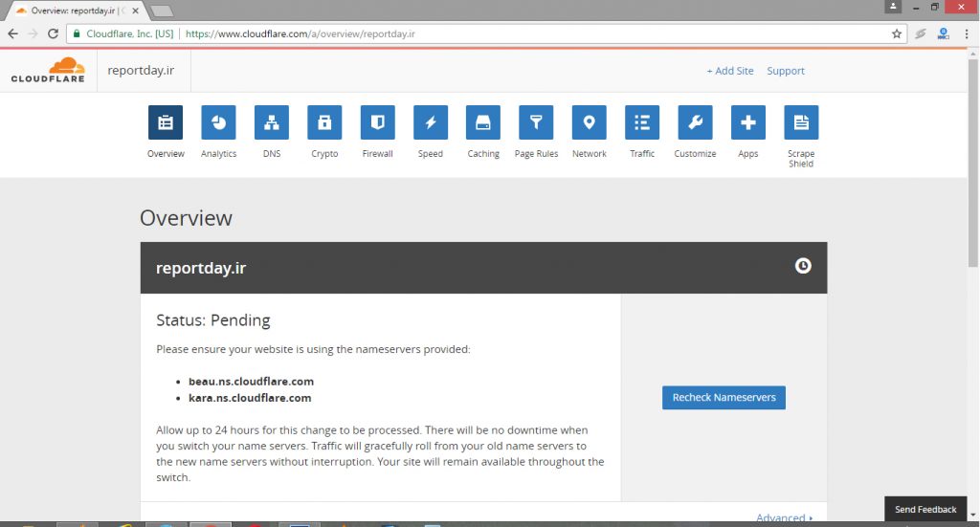The image size is (980, 527).
Task: Click the clock icon in reportday.ir header
Action: (x=803, y=266)
